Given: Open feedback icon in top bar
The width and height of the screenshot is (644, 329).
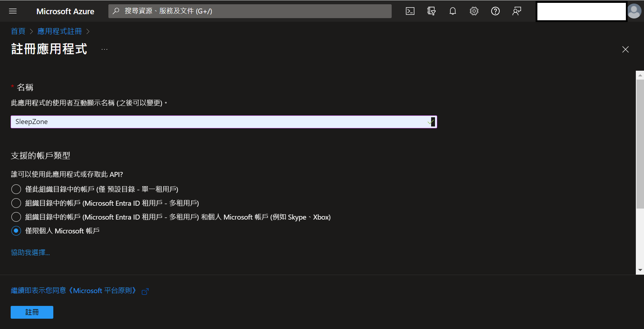Looking at the screenshot, I should pyautogui.click(x=517, y=11).
